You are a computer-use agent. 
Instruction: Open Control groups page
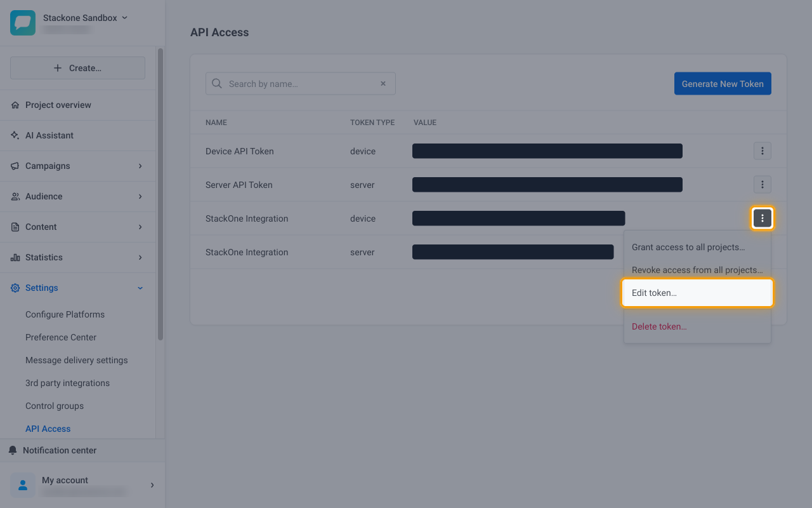point(55,406)
